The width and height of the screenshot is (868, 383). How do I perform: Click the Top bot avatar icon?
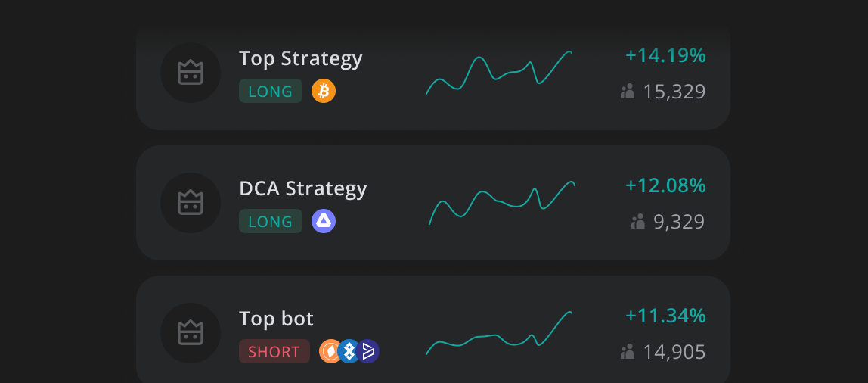(x=191, y=333)
